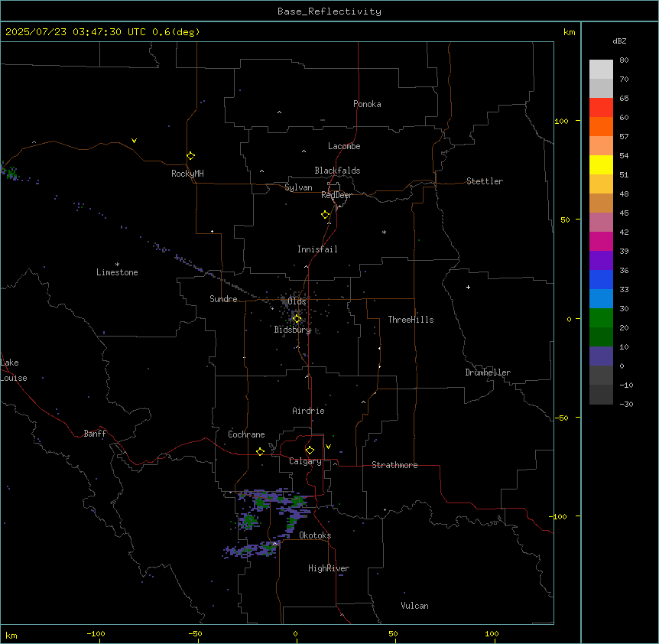Select the Strathmore label
This screenshot has width=659, height=644.
click(394, 465)
